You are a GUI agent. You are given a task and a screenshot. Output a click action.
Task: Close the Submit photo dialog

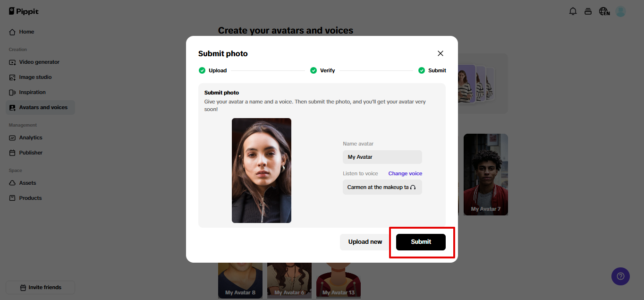click(441, 53)
